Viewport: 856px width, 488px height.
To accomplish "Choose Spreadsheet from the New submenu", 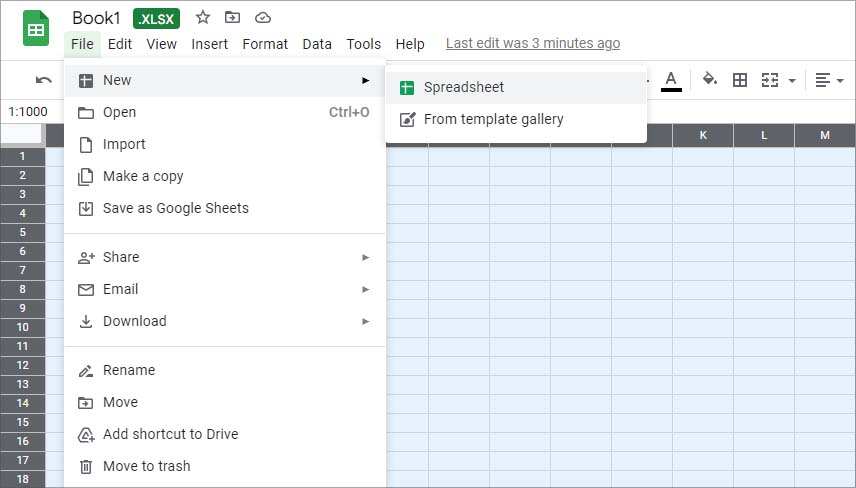I will click(463, 87).
